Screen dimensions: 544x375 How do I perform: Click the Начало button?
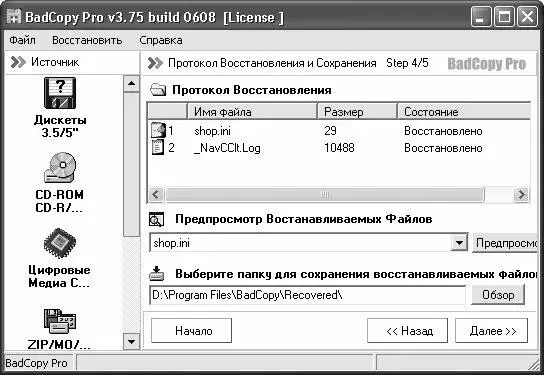click(192, 331)
